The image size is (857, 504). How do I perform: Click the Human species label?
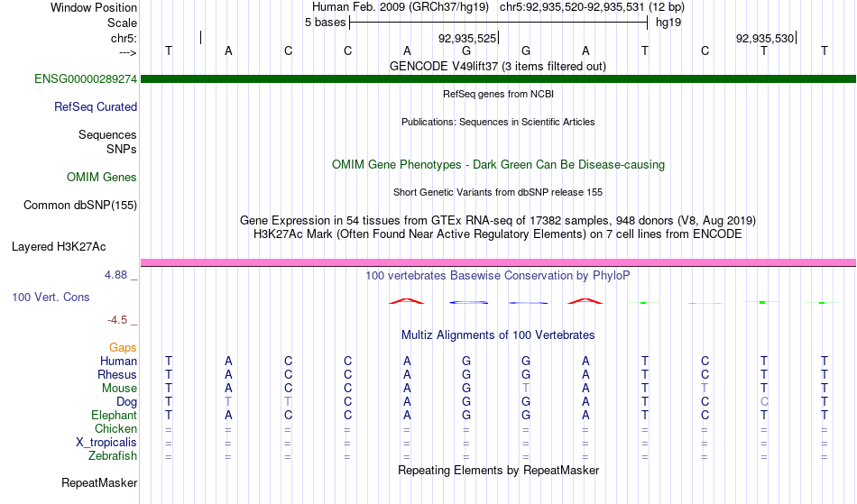point(118,361)
